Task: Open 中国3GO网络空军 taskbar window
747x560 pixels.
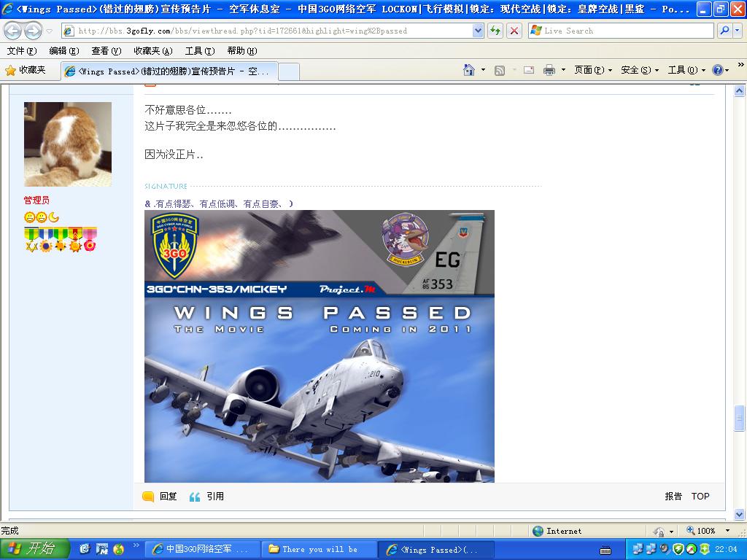Action: (x=202, y=550)
